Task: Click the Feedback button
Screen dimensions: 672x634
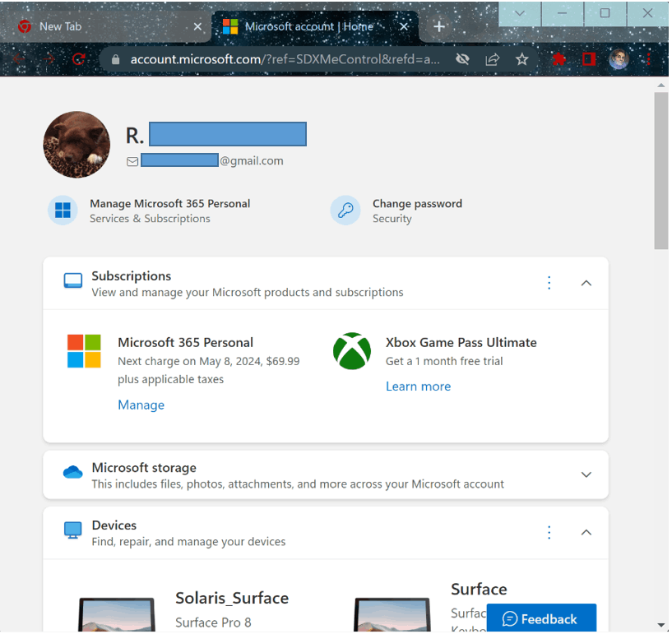Action: [541, 618]
